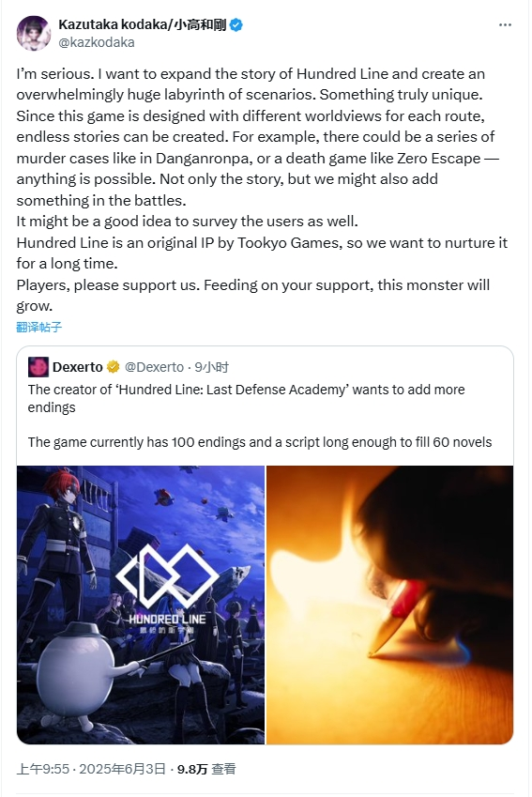
Task: Click the 9小时 timestamp on quoted post
Action: 212,367
